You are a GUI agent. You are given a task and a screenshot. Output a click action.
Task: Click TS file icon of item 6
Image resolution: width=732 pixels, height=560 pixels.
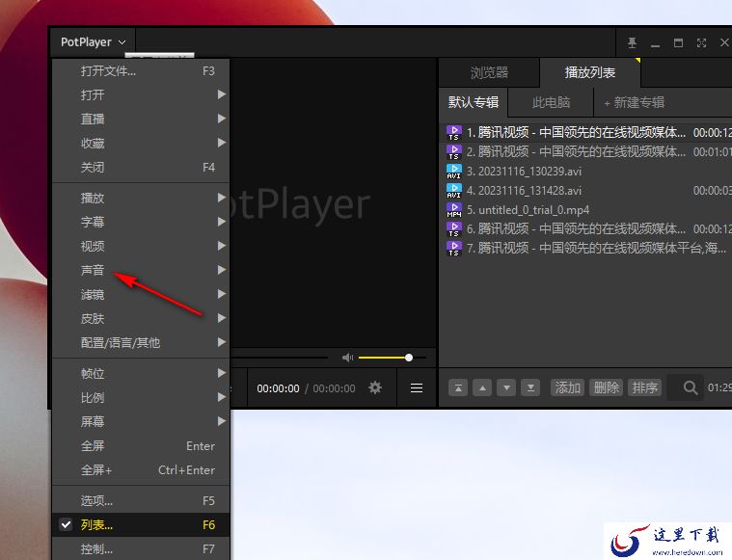pyautogui.click(x=454, y=229)
